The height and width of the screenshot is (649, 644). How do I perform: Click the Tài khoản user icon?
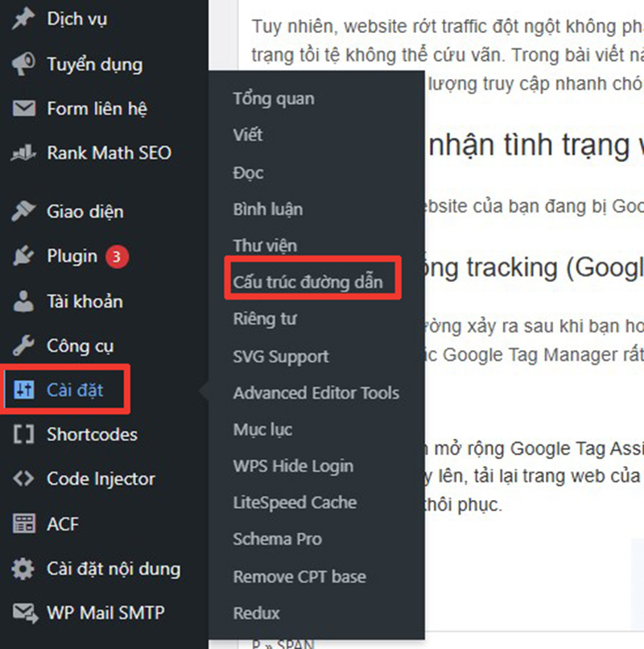point(23,301)
